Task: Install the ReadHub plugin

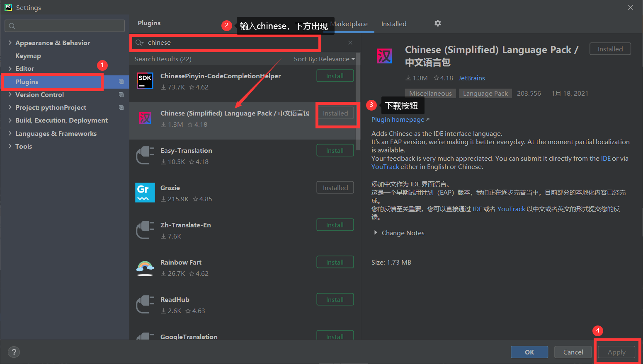Action: coord(335,299)
